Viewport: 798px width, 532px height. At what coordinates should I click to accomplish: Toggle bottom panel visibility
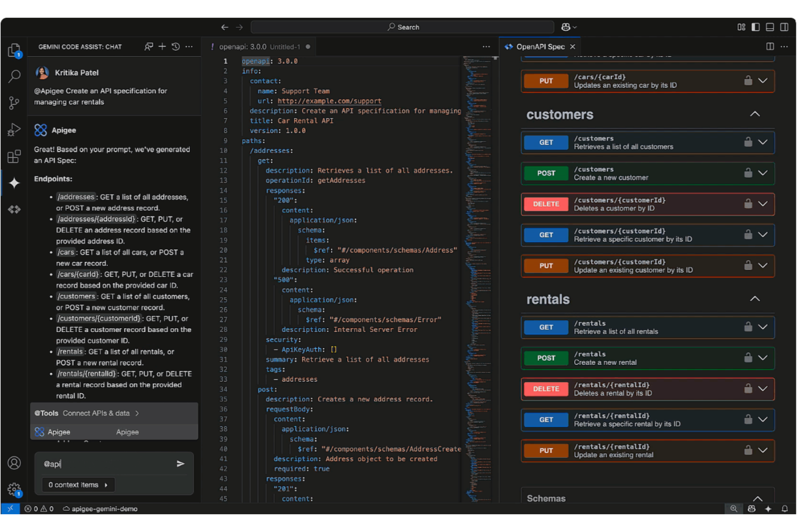coord(770,27)
